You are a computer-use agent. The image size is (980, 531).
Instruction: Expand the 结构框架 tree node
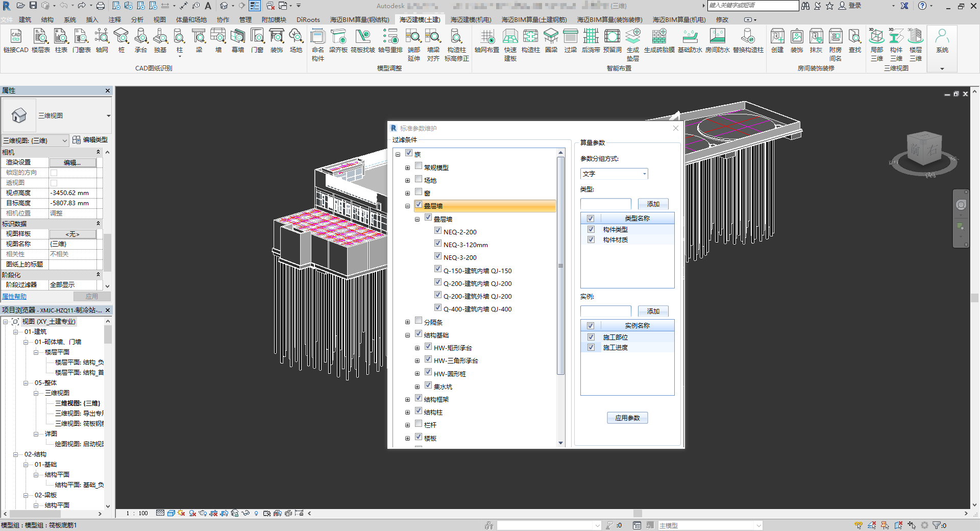407,400
